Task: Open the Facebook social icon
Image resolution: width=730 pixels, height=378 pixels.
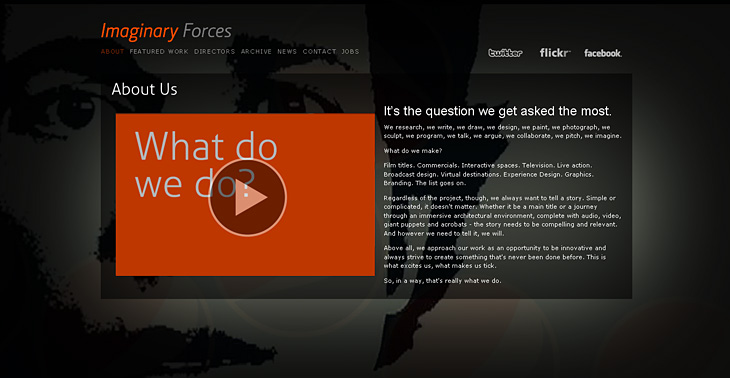Action: pyautogui.click(x=603, y=53)
